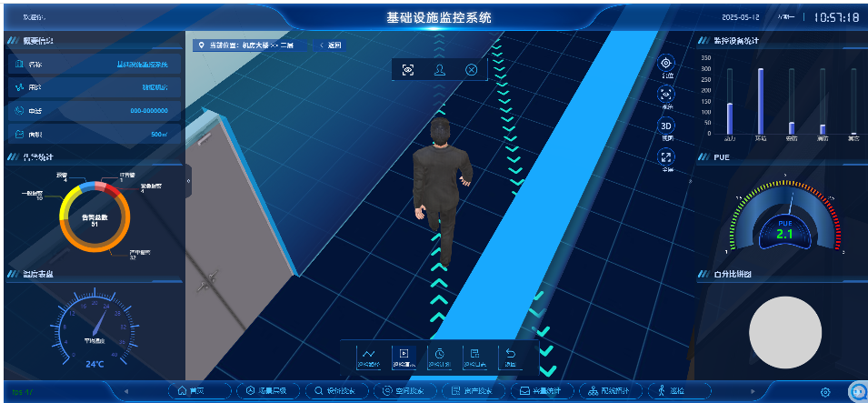This screenshot has width=868, height=403.
Task: Click the highlighted play-video patrol tool
Action: (x=404, y=358)
